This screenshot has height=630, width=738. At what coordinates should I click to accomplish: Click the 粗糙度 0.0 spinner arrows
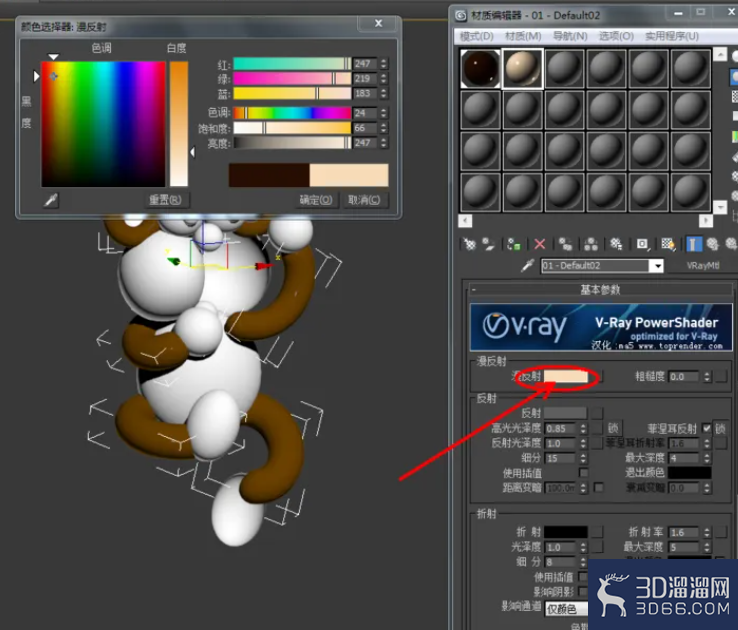tap(707, 377)
